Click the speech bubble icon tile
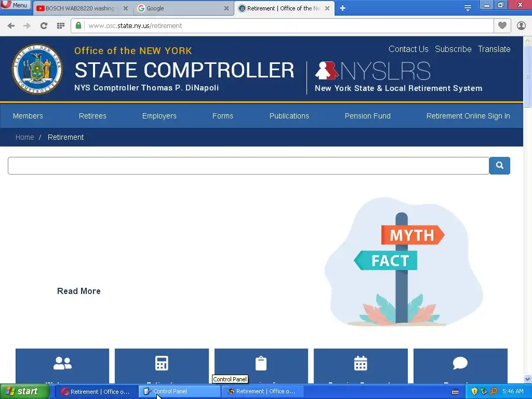This screenshot has width=532, height=399. pyautogui.click(x=460, y=366)
